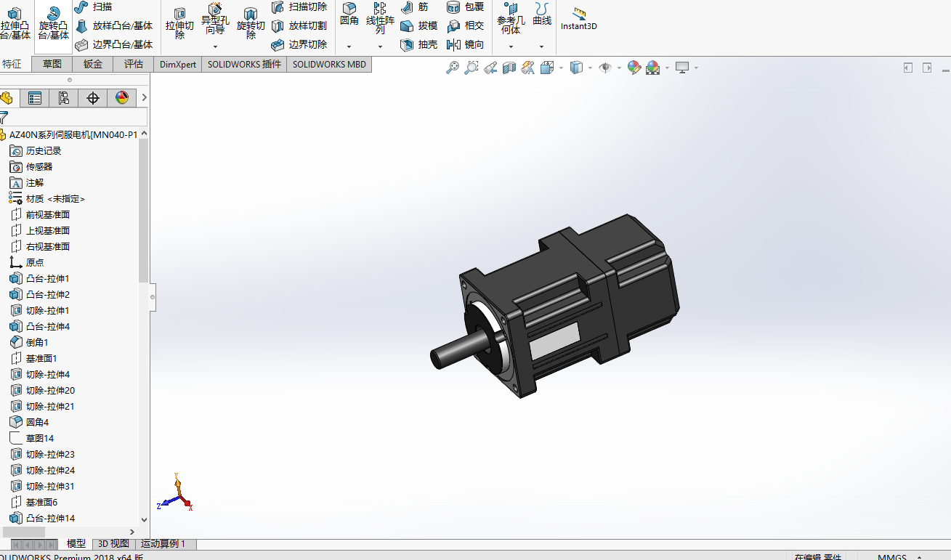Select the Rib (筋) tool
951x560 pixels.
click(415, 7)
